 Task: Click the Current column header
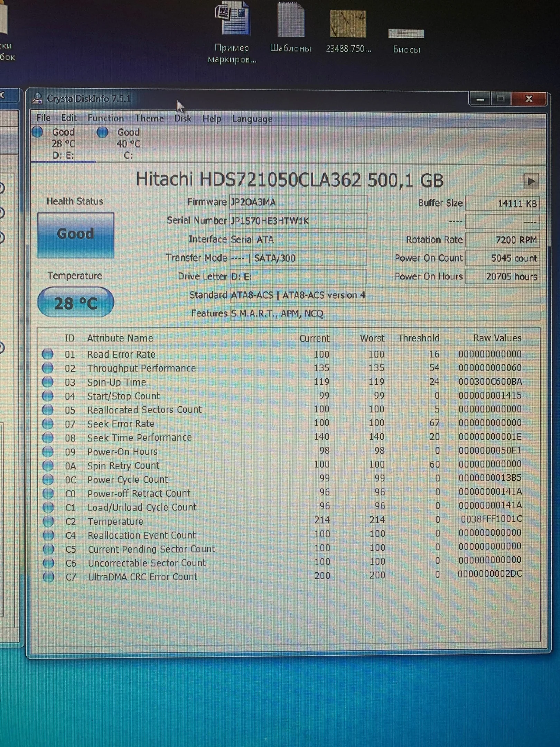pos(314,338)
